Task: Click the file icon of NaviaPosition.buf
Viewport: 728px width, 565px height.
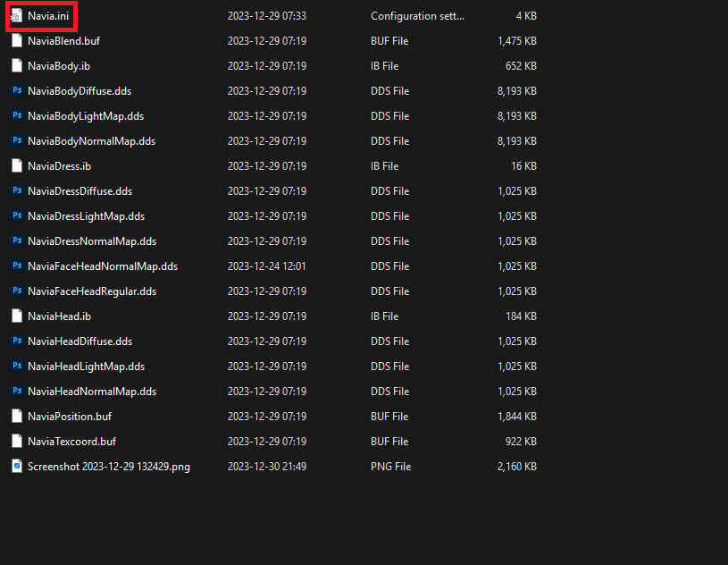Action: pos(17,417)
